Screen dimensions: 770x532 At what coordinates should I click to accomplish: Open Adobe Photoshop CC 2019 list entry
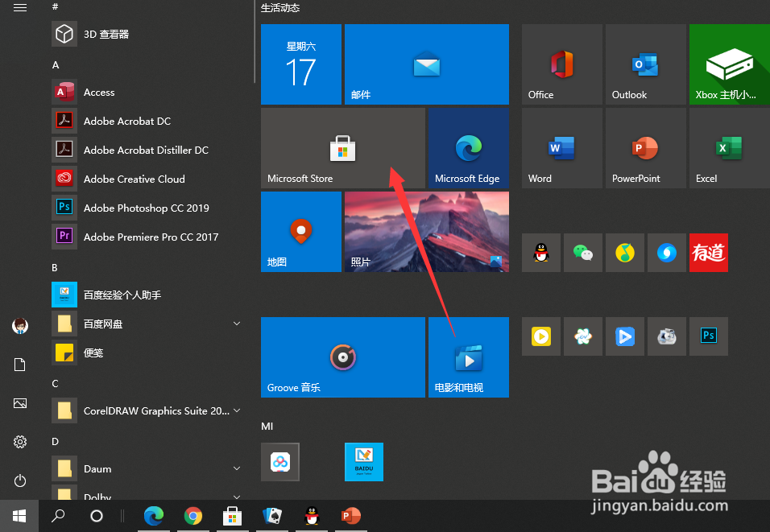point(147,208)
